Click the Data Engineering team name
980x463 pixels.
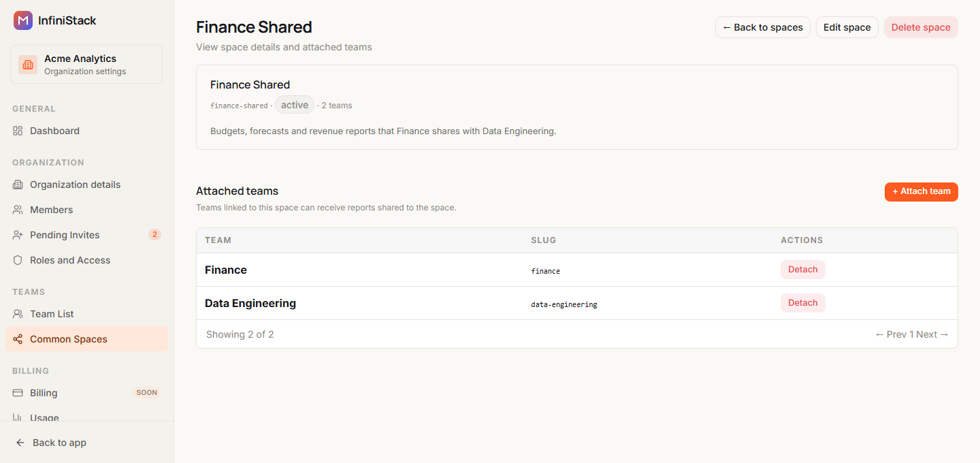pyautogui.click(x=250, y=304)
